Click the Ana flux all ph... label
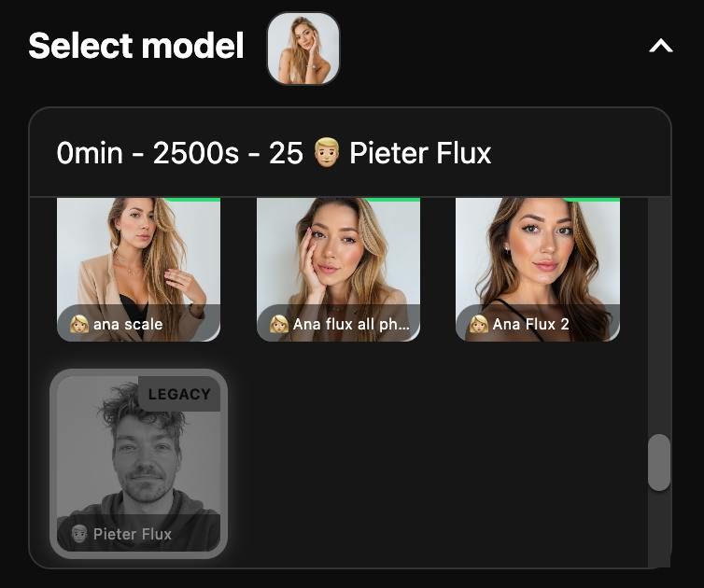The image size is (704, 588). click(351, 324)
